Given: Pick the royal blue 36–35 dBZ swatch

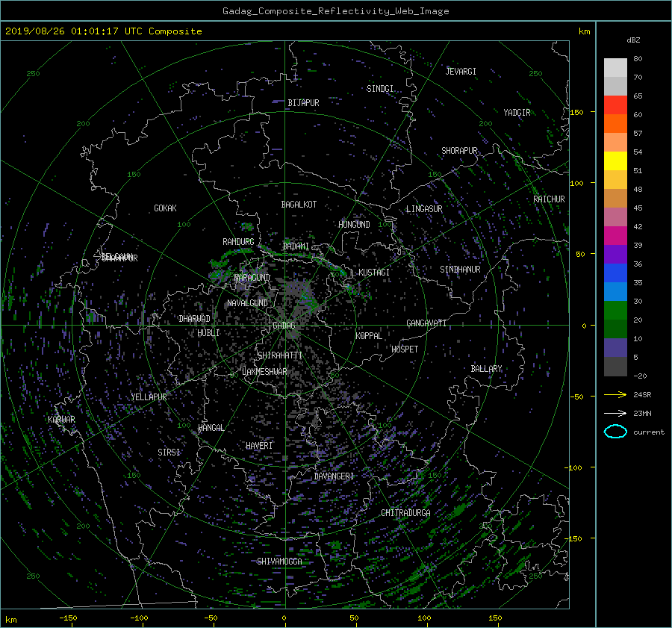Looking at the screenshot, I should [x=615, y=273].
